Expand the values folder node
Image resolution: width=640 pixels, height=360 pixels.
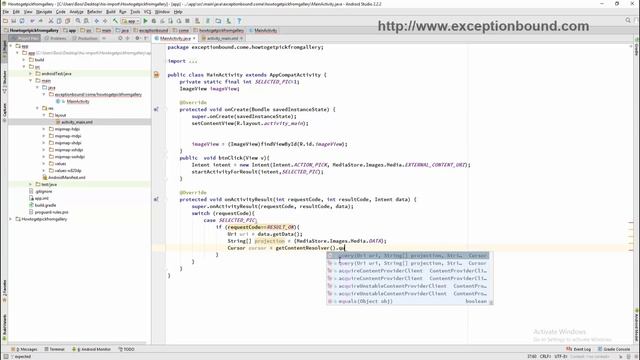point(44,164)
